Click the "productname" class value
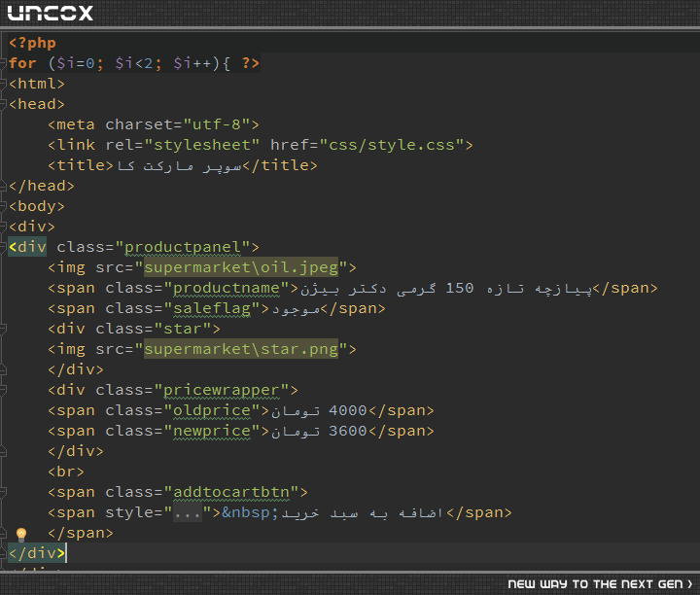Viewport: 700px width, 595px height. point(227,289)
